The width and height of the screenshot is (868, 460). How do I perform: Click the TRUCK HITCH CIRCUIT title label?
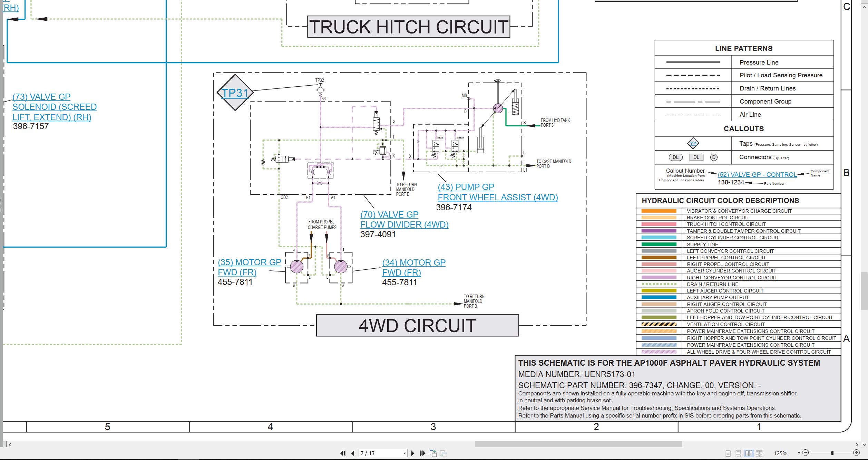point(408,27)
